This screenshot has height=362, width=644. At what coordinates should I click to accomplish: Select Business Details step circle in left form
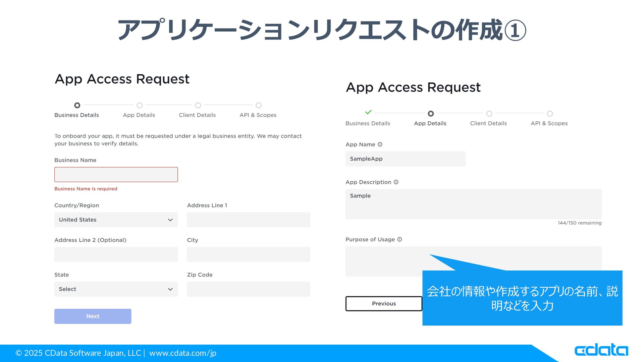tap(77, 105)
